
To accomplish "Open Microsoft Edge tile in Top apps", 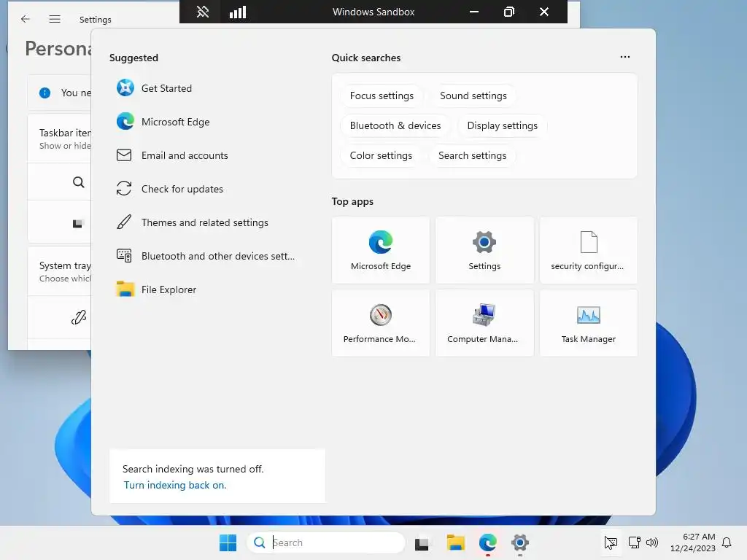I will 381,250.
